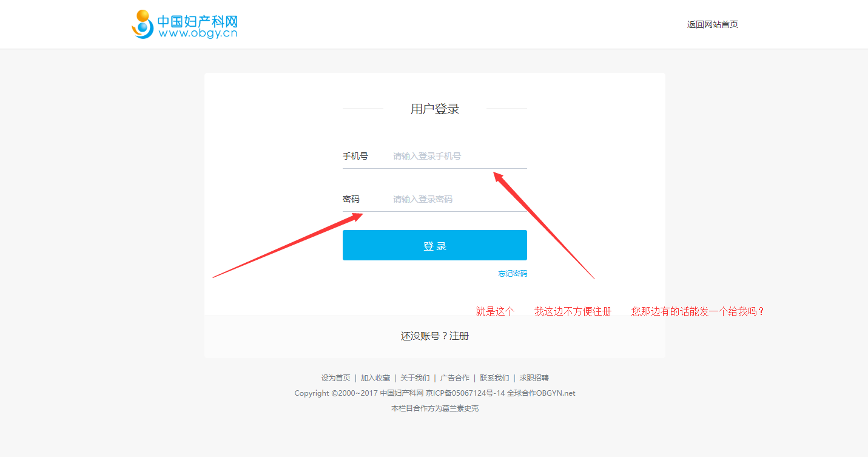Click the Copyright ©2000~2017 line
Screen dimensions: 868x457
[x=434, y=393]
